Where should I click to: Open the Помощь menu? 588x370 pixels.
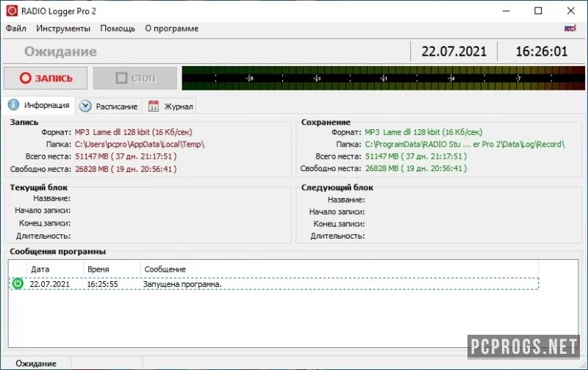118,29
